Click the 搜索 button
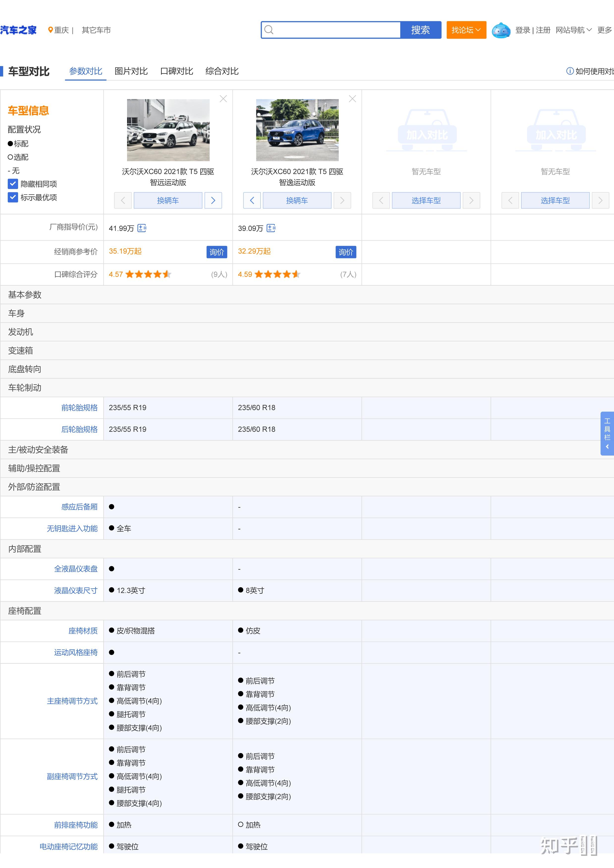The width and height of the screenshot is (614, 868). point(420,30)
